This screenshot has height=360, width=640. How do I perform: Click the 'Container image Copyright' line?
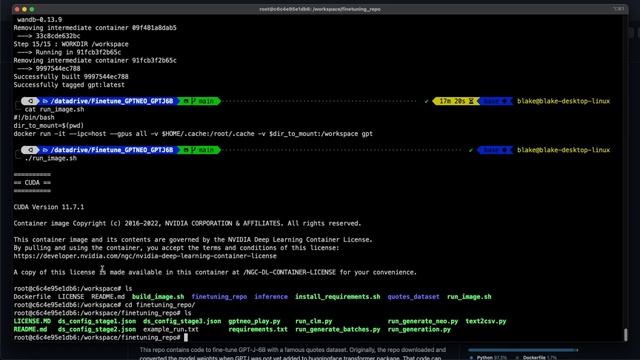click(x=187, y=223)
